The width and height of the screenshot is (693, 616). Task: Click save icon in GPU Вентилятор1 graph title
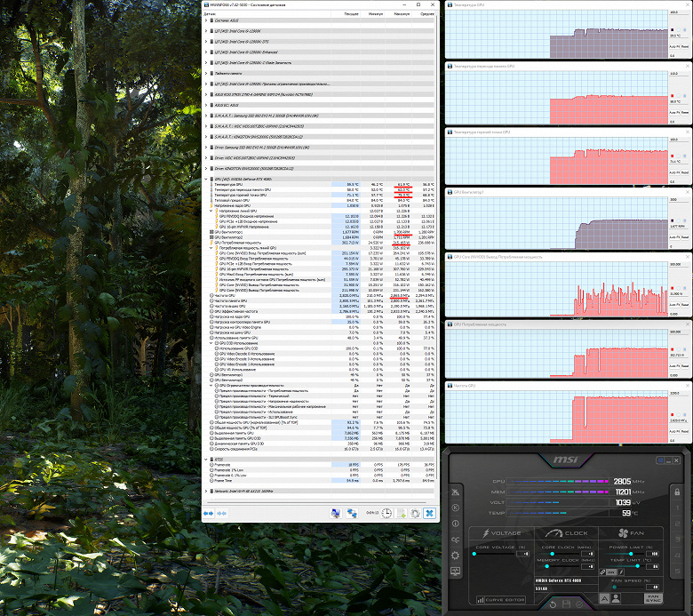[x=450, y=192]
